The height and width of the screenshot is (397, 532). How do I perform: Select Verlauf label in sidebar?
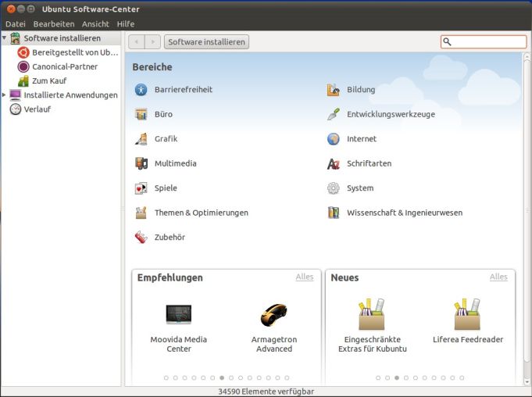(37, 109)
